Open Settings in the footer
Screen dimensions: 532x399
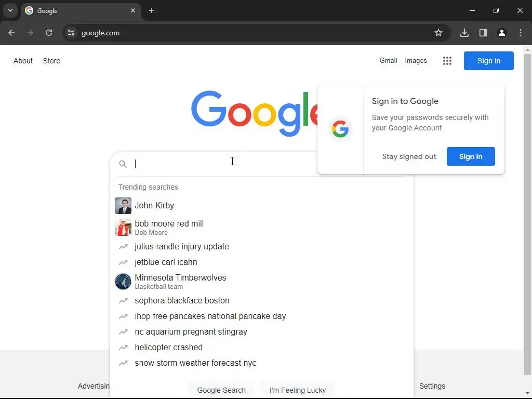click(x=432, y=386)
